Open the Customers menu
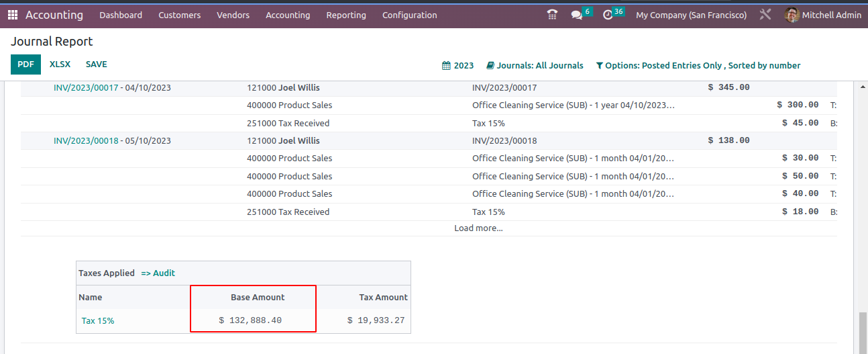Image resolution: width=868 pixels, height=354 pixels. point(179,15)
